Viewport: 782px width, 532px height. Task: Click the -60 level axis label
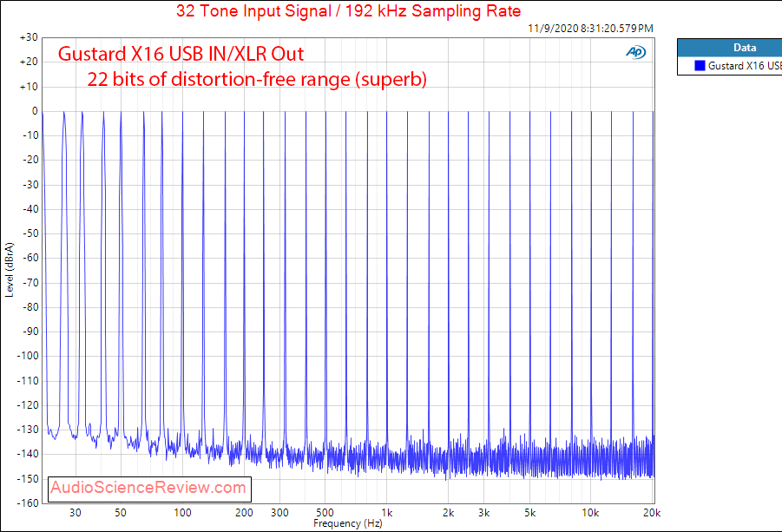[x=30, y=258]
